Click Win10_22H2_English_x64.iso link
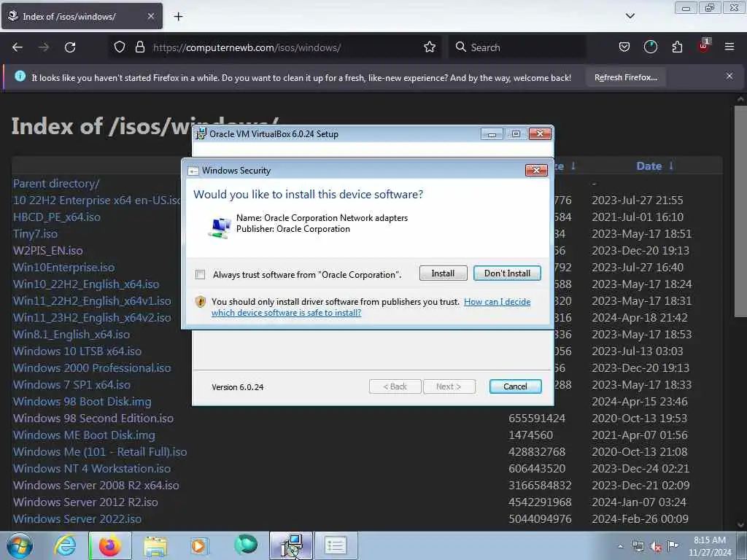This screenshot has width=747, height=560. (86, 284)
